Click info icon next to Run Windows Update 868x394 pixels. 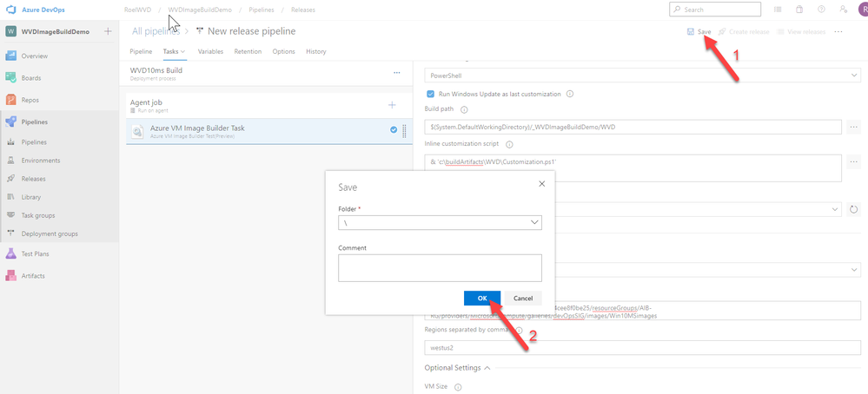pos(570,94)
